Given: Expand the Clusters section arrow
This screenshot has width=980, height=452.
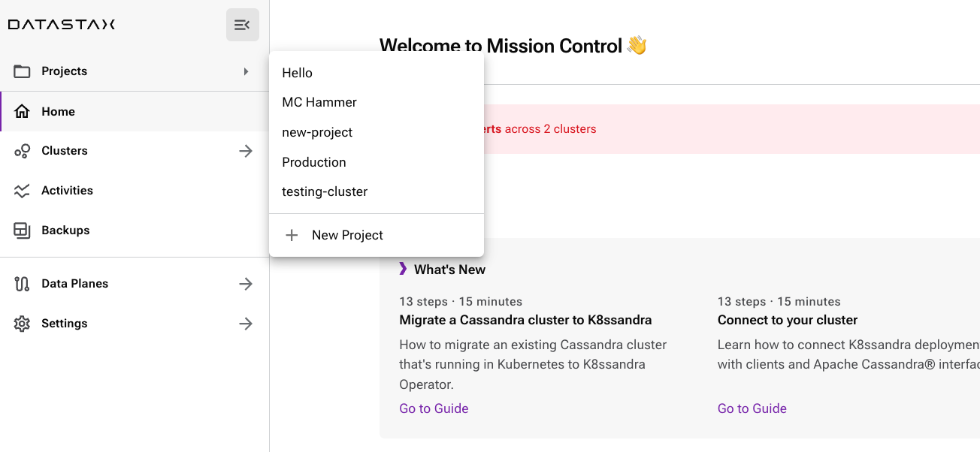Looking at the screenshot, I should tap(246, 150).
